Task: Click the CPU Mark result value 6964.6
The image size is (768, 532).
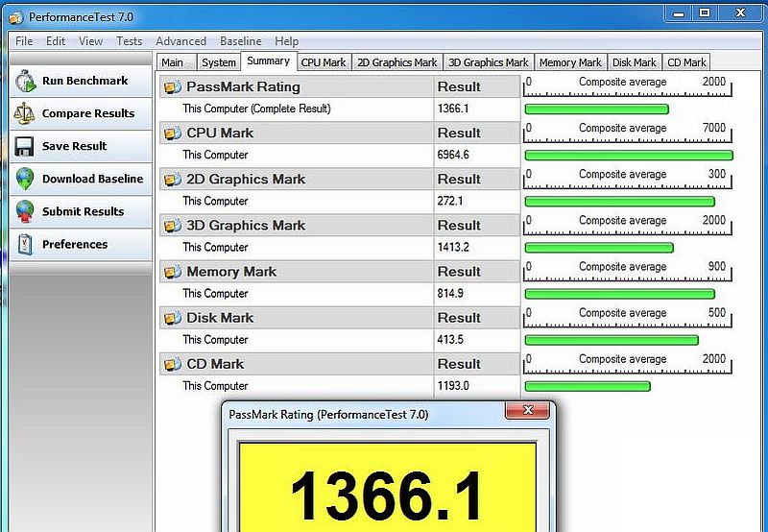Action: click(x=453, y=156)
